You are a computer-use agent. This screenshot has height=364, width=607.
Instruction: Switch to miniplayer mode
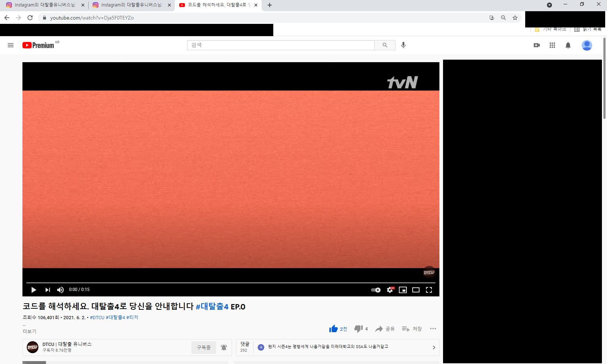pyautogui.click(x=403, y=290)
